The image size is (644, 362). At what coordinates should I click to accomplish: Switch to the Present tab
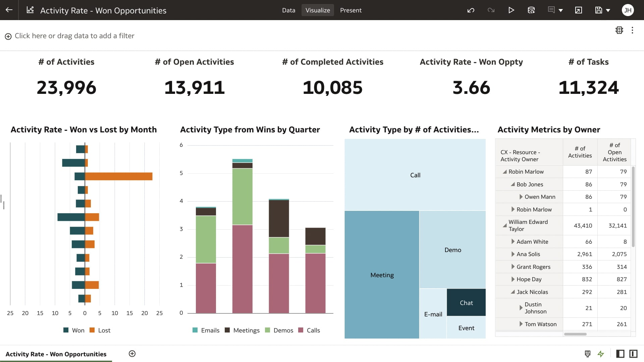point(351,10)
